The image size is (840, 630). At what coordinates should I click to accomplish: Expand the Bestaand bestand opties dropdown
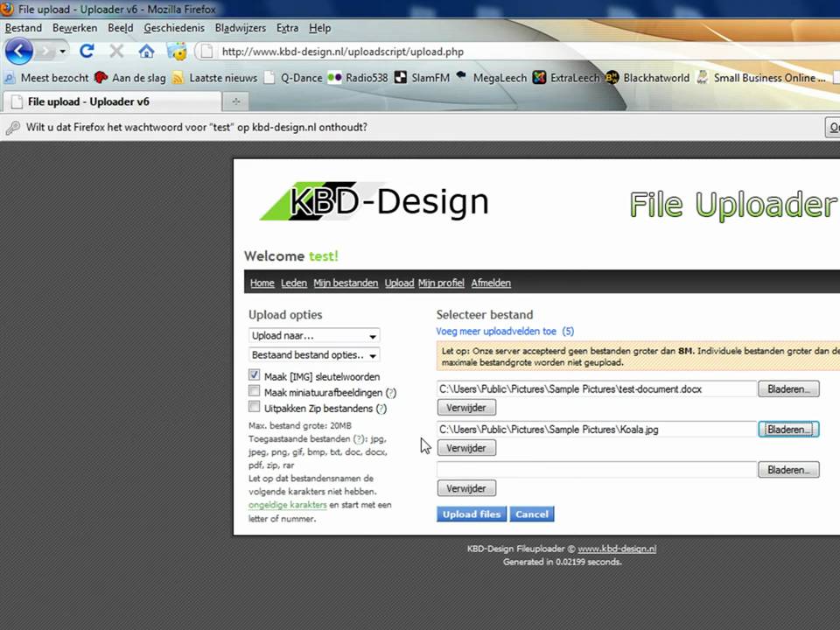314,354
